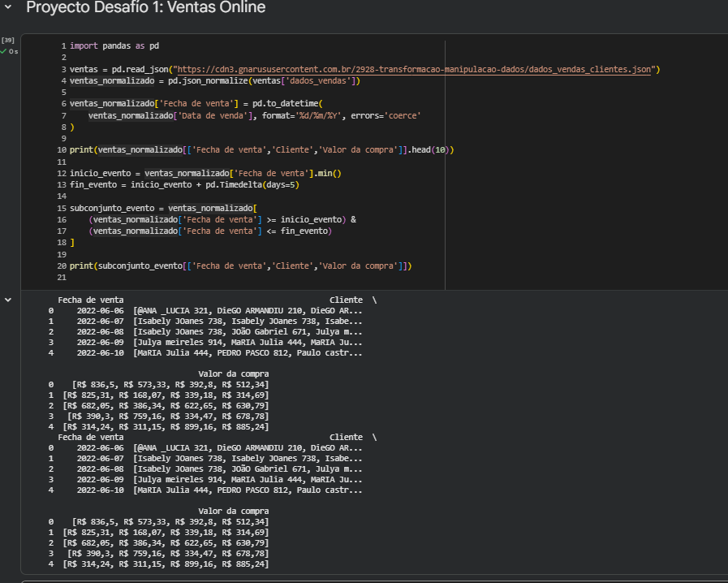Click head(10) at end of line 10
This screenshot has height=583, width=728.
pos(430,150)
